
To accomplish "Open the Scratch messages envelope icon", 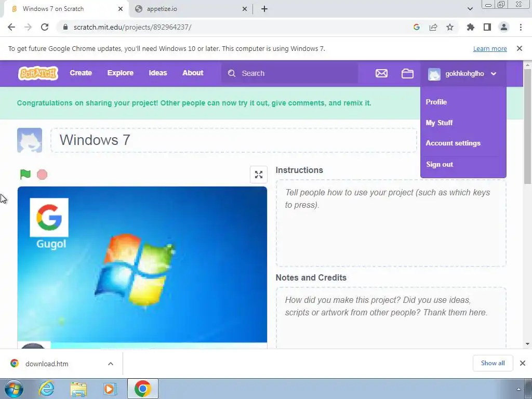I will pyautogui.click(x=381, y=73).
